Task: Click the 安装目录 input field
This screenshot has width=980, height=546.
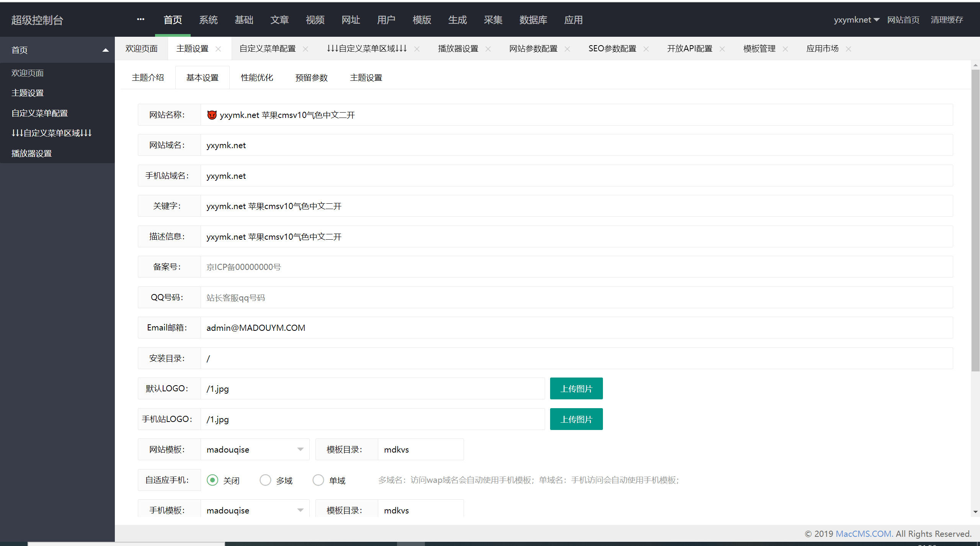Action: [x=577, y=358]
